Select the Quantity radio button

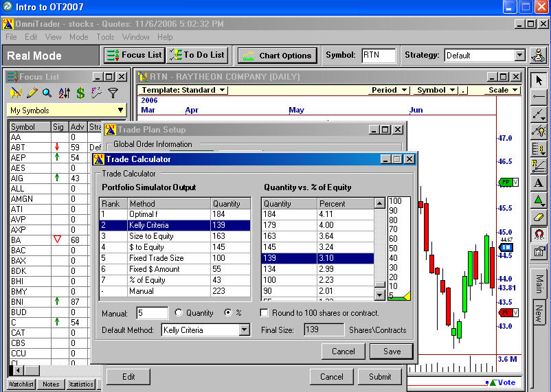[179, 312]
